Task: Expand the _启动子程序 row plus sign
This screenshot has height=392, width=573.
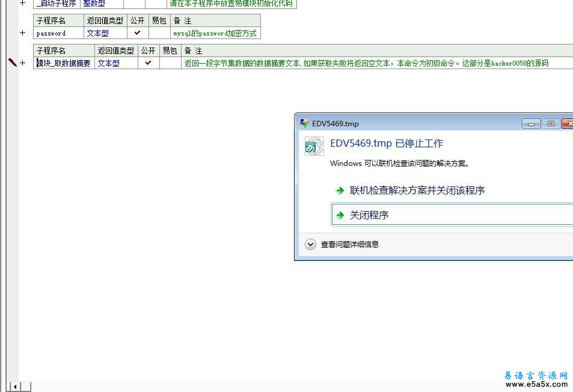Action: [x=23, y=3]
